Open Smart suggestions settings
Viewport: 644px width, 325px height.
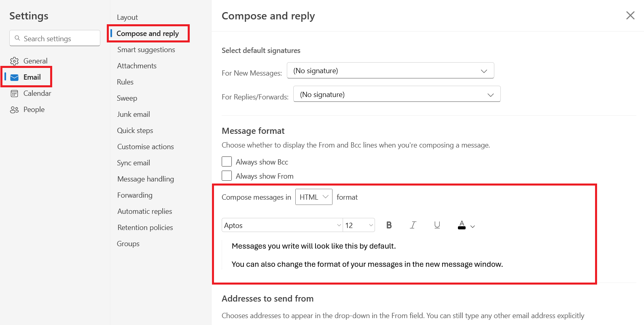pos(146,50)
